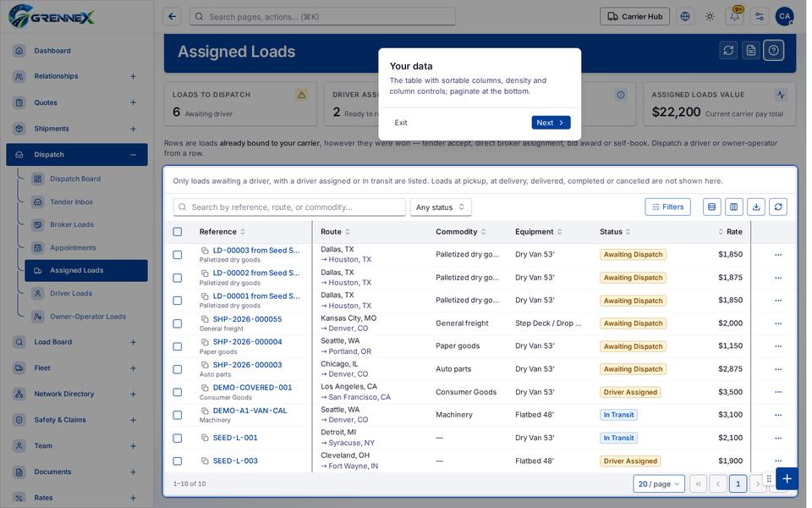Screen dimensions: 812x508
Task: Check the box for DEMO-COVERED-001 row
Action: 177,392
